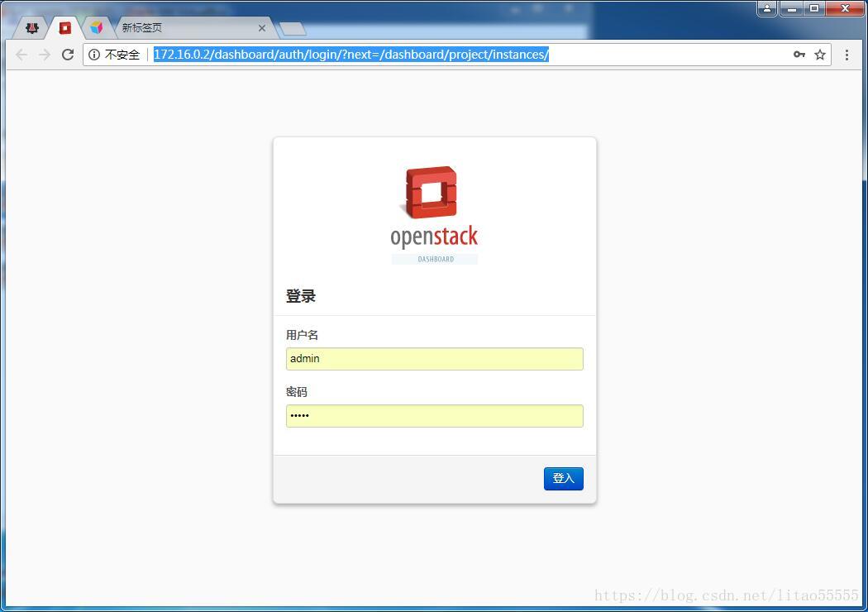Screen dimensions: 868x612
Task: Click the 密码 label
Action: pos(296,392)
